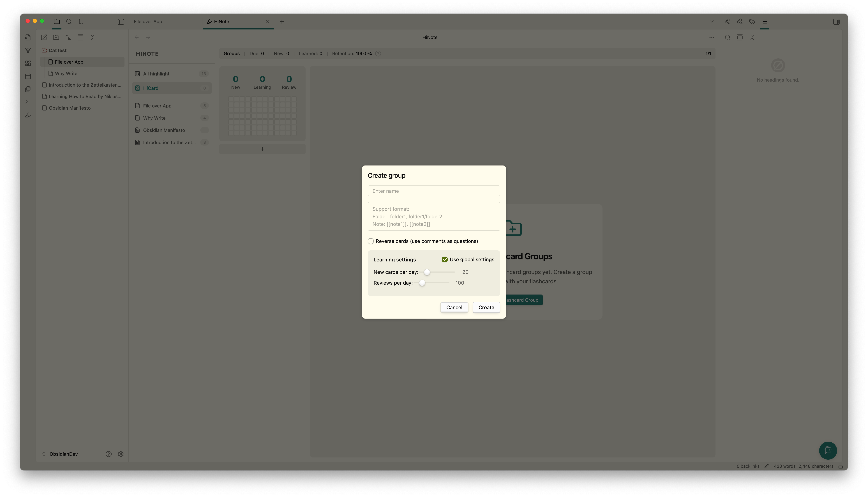
Task: Open the more options three-dot menu
Action: [x=712, y=37]
